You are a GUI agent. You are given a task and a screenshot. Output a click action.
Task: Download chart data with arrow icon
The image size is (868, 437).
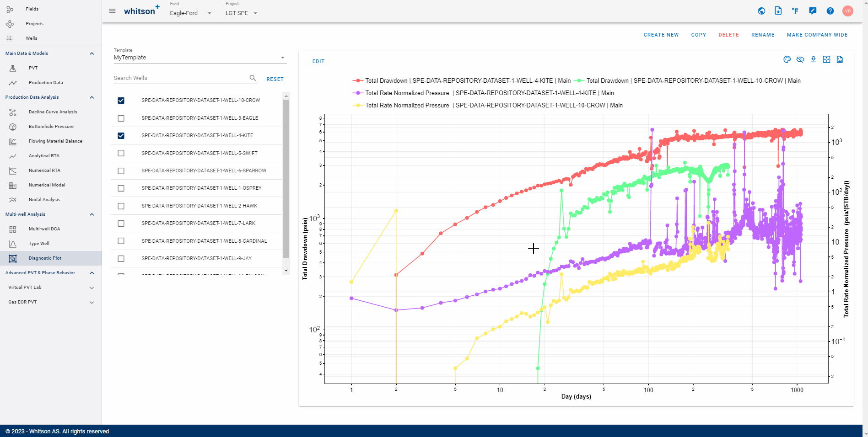point(814,59)
